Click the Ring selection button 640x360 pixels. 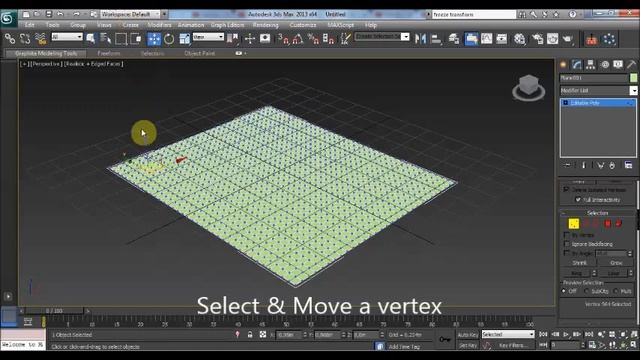(576, 273)
